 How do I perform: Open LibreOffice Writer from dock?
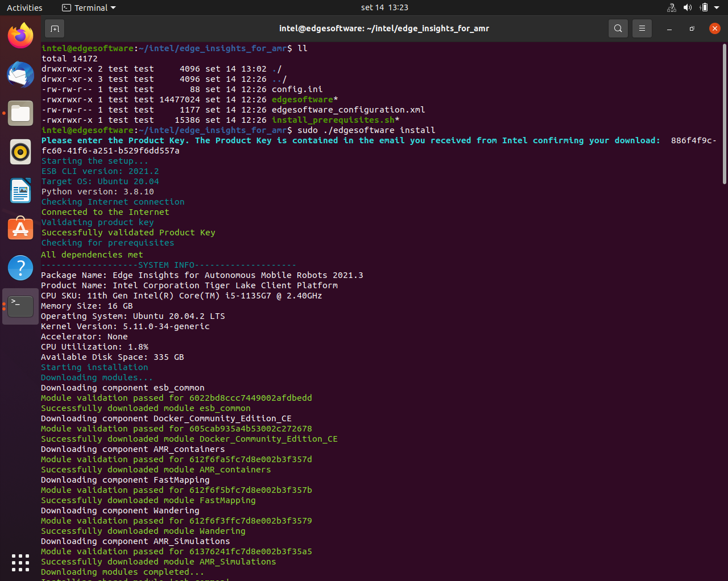[x=20, y=190]
